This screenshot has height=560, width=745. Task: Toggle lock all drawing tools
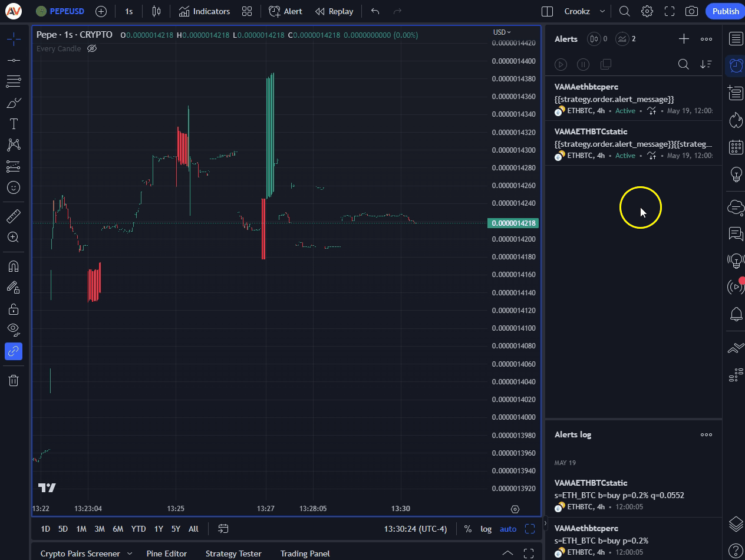pyautogui.click(x=14, y=308)
